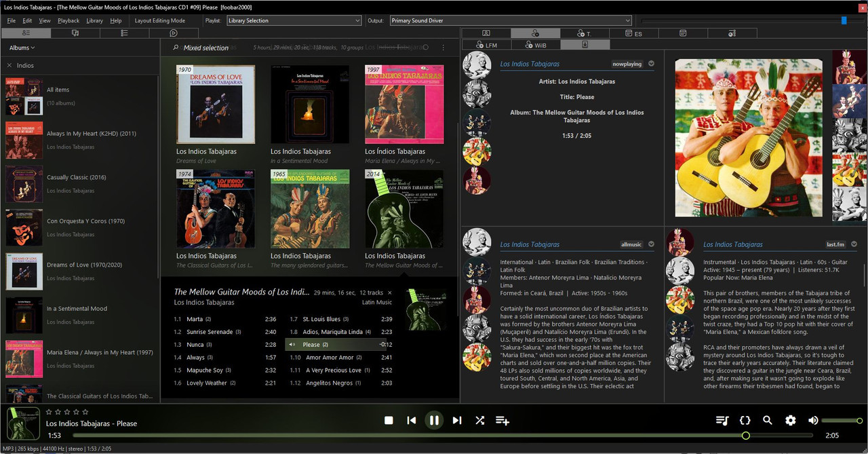
Task: Click the circle icon in album grid header
Action: 426,48
